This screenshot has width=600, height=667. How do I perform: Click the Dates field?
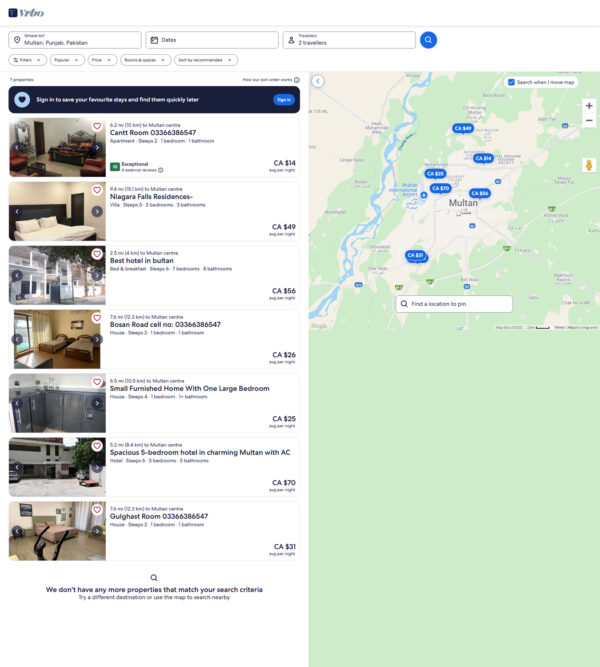click(212, 40)
